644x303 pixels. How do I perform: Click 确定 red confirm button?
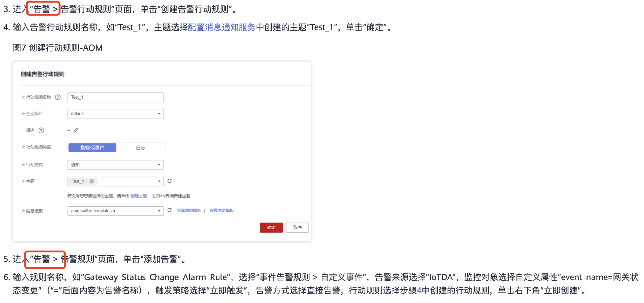[271, 227]
